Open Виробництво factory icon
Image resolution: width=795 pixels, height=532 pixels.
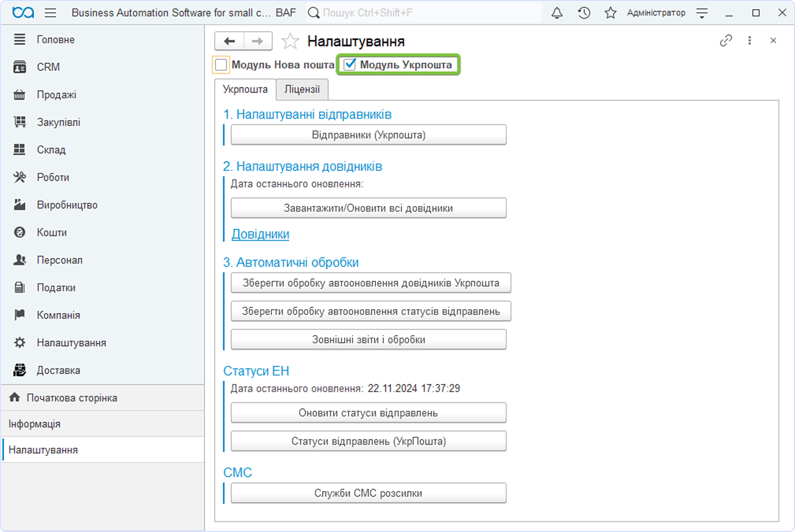click(x=20, y=204)
